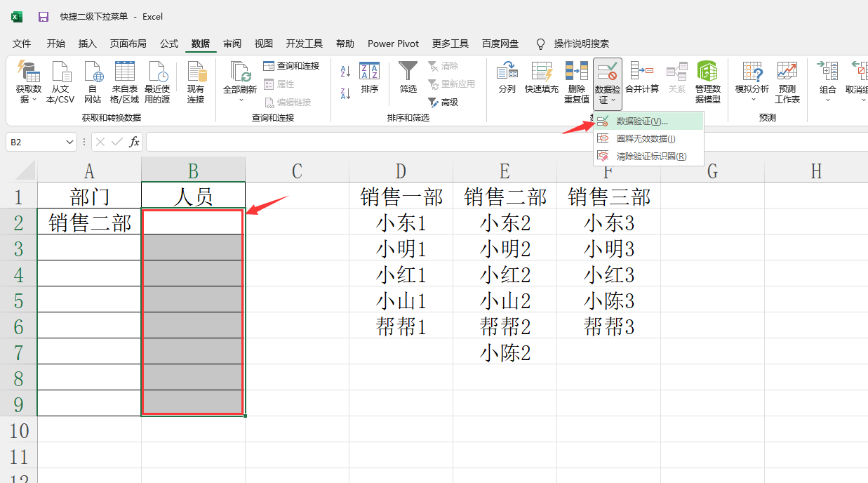Image resolution: width=868 pixels, height=483 pixels.
Task: Expand the 数据验证 dropdown arrow
Action: pyautogui.click(x=613, y=100)
